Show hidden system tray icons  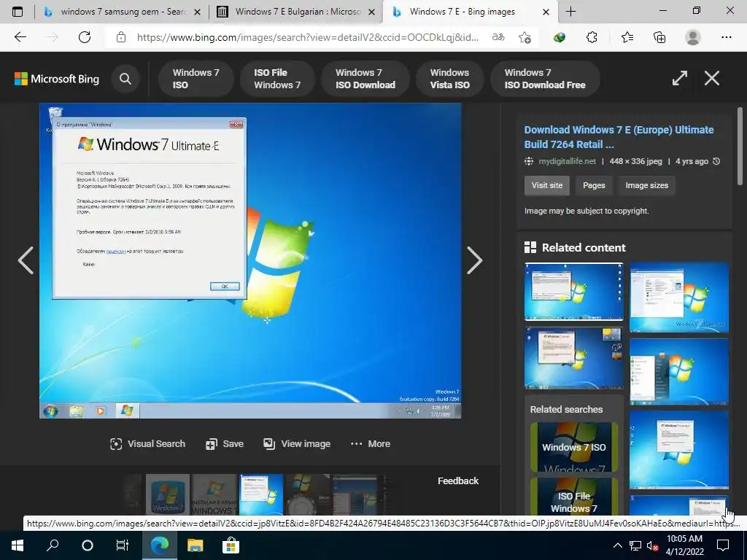click(x=617, y=545)
